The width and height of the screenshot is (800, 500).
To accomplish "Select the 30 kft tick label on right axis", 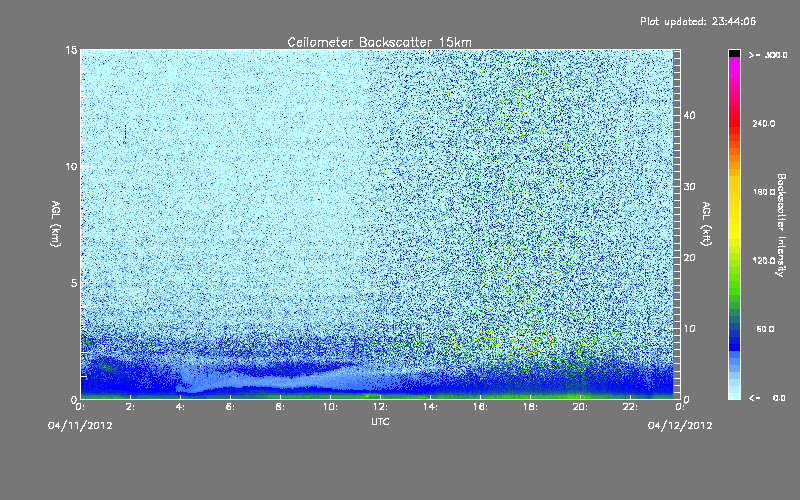I will click(689, 187).
